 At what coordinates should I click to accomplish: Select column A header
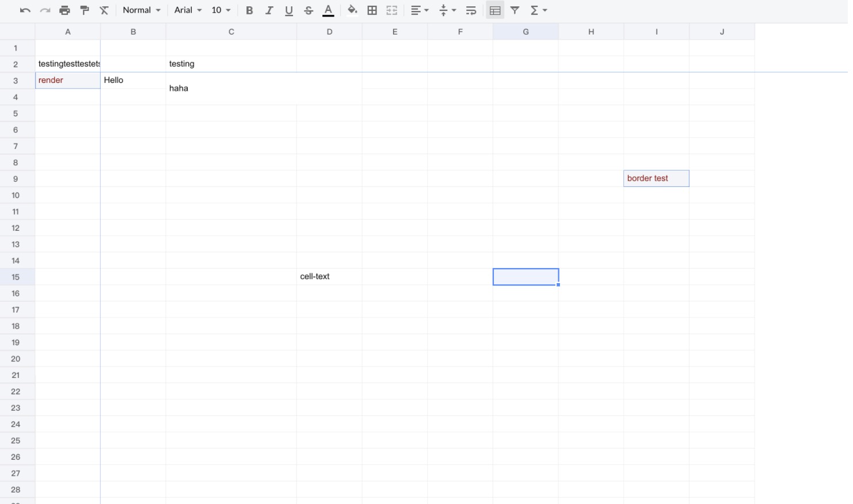[x=68, y=32]
